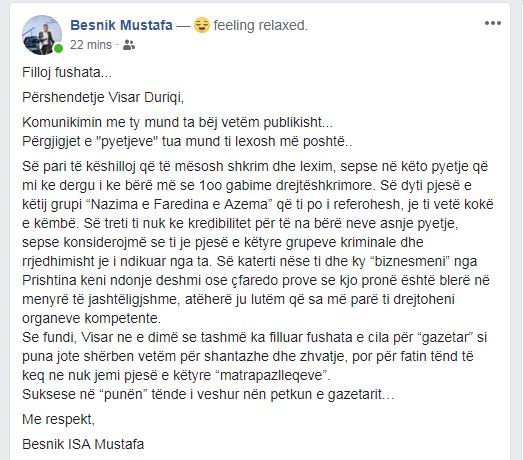Click the 'Përshendetje Visar Duriqi,' greeting line
Image resolution: width=523 pixels, height=460 pixels.
[103, 97]
